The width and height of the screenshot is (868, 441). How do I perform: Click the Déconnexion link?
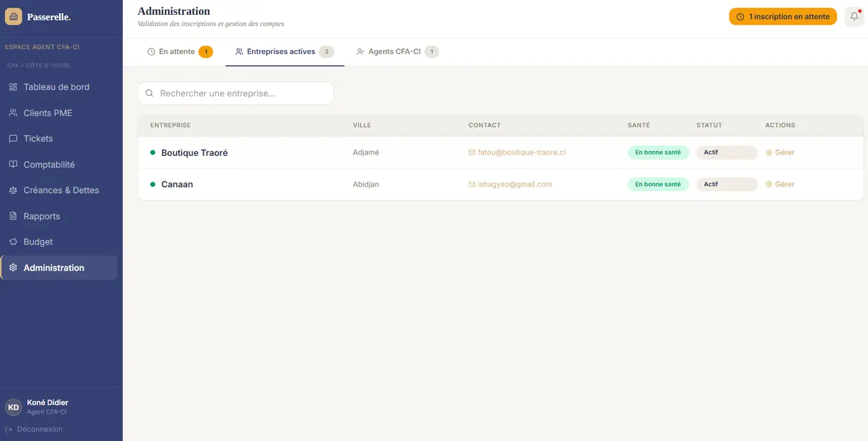click(34, 429)
